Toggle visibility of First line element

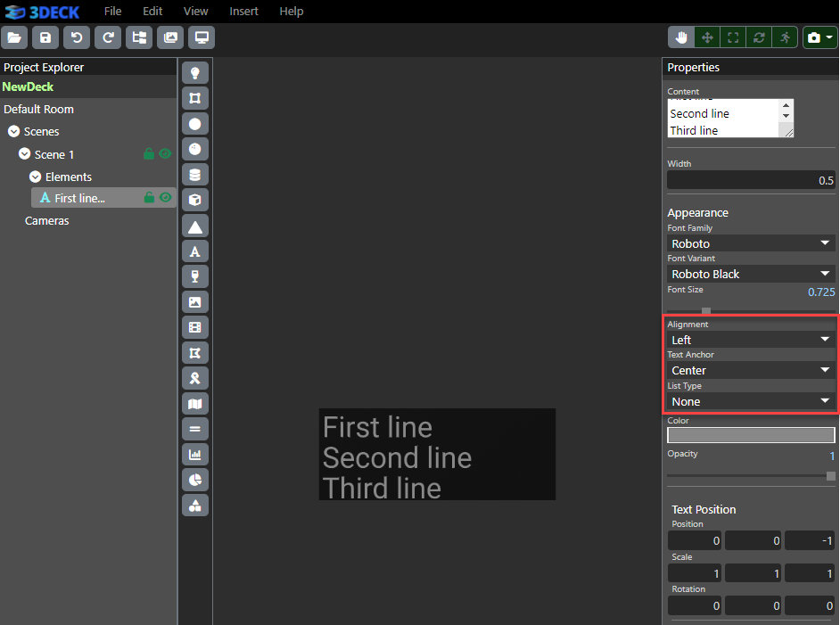pos(165,198)
